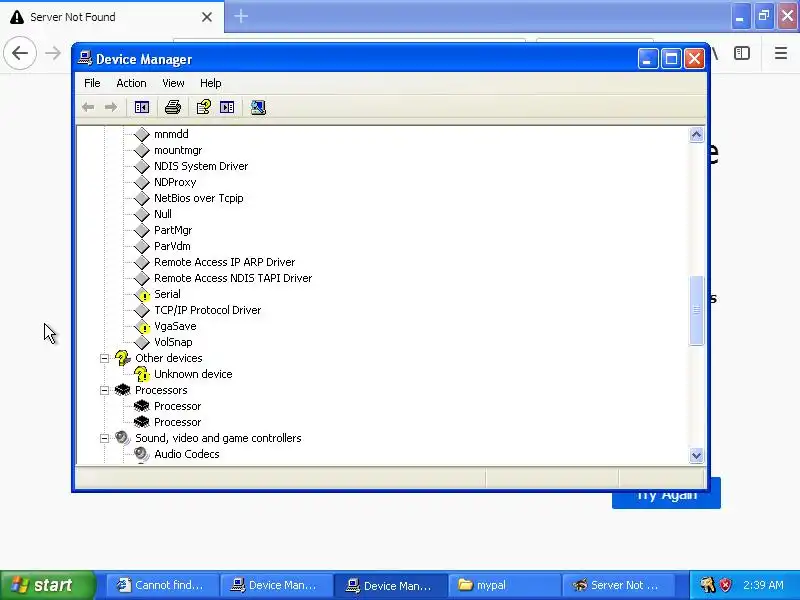Switch to first Device Man... taskbar button
Viewport: 800px width, 600px height.
point(276,585)
